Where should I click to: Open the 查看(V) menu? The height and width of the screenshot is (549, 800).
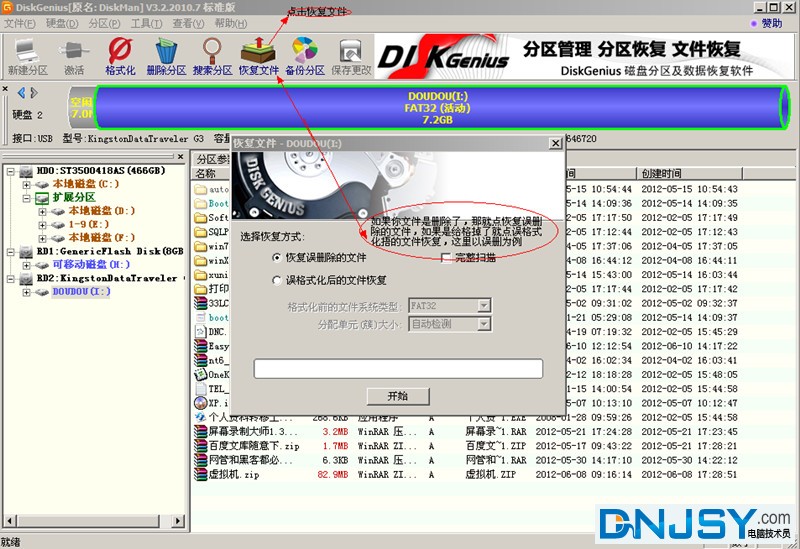click(x=188, y=23)
